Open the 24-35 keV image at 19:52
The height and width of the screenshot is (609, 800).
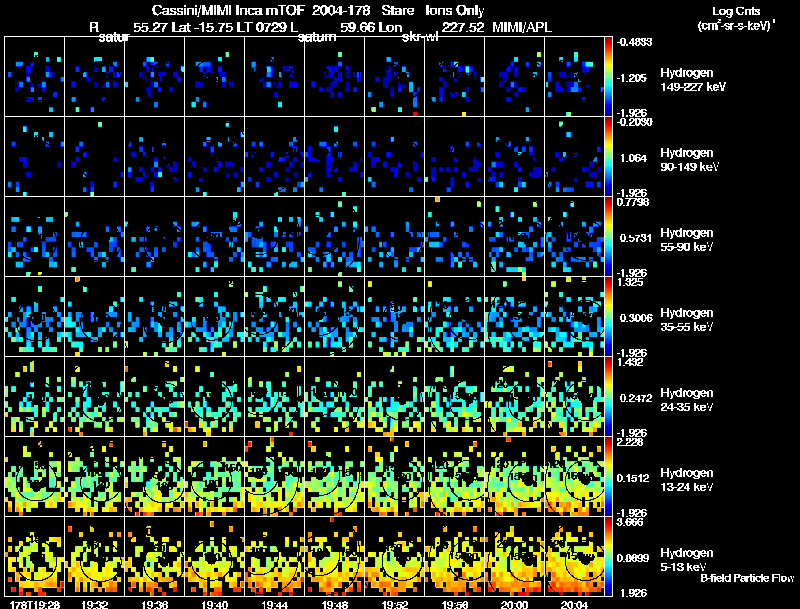394,396
